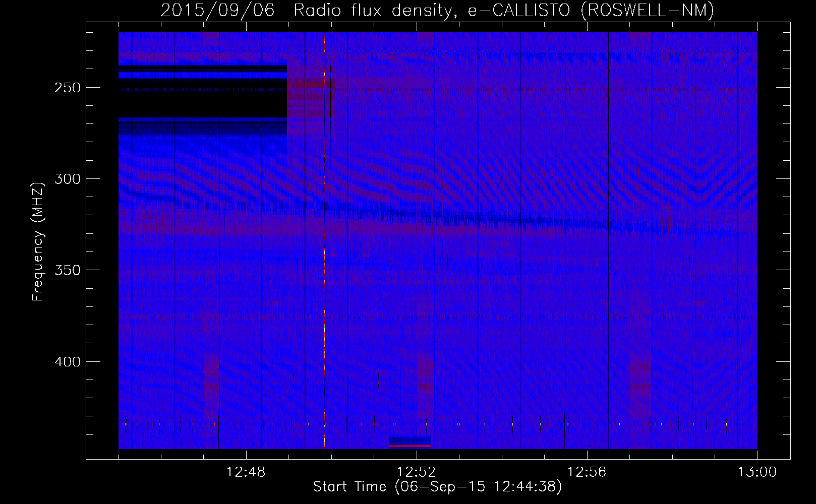Click the 13:00 time tick label
The width and height of the screenshot is (816, 504).
pyautogui.click(x=757, y=472)
